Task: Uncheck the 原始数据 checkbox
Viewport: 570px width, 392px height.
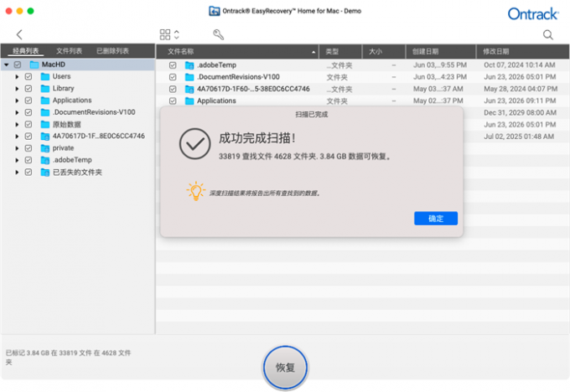Action: point(28,124)
